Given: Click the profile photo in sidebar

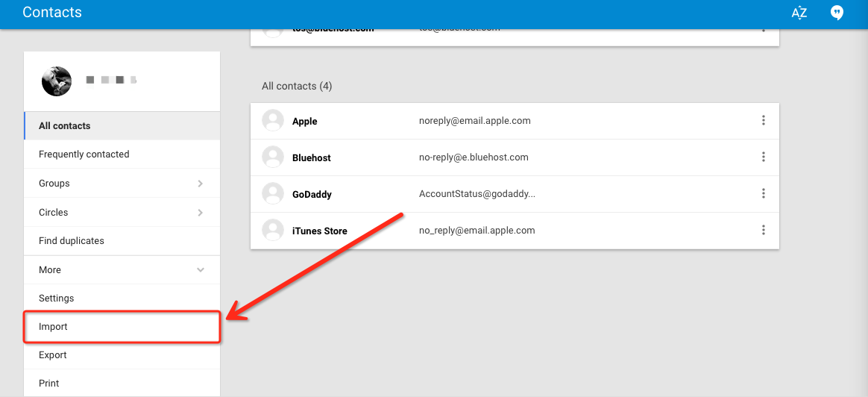Looking at the screenshot, I should [x=57, y=81].
